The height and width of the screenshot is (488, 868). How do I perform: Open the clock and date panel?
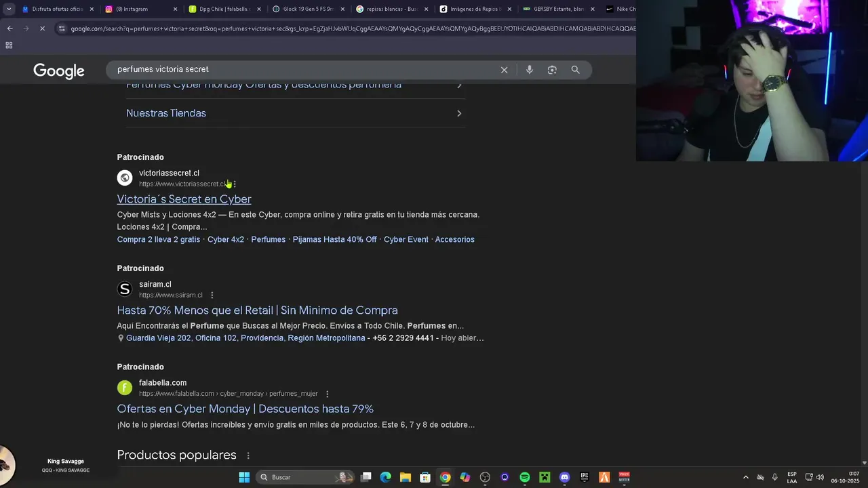845,477
